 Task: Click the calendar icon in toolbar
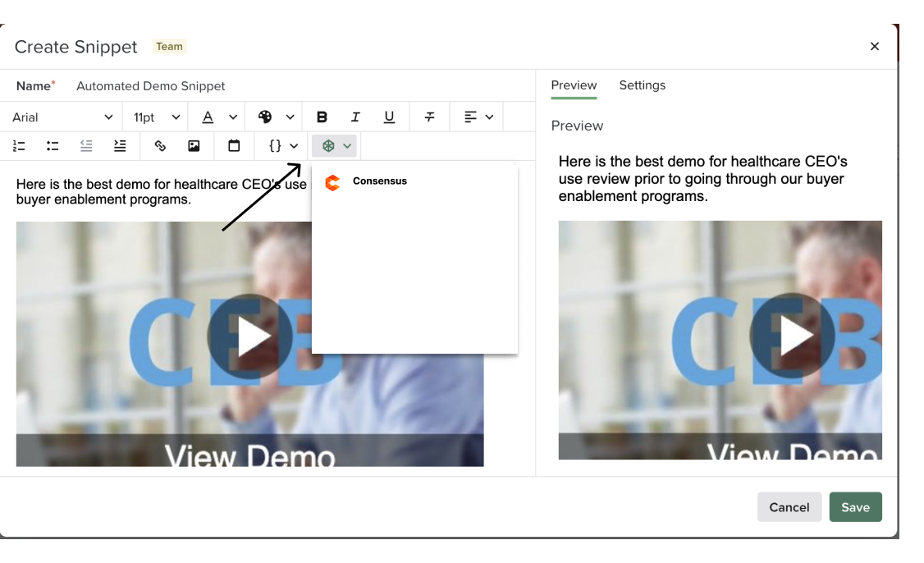(x=234, y=145)
